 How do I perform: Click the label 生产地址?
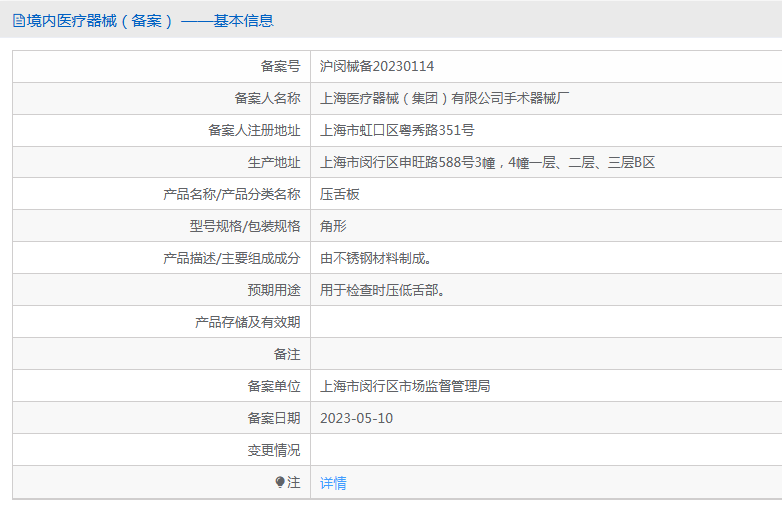point(274,162)
